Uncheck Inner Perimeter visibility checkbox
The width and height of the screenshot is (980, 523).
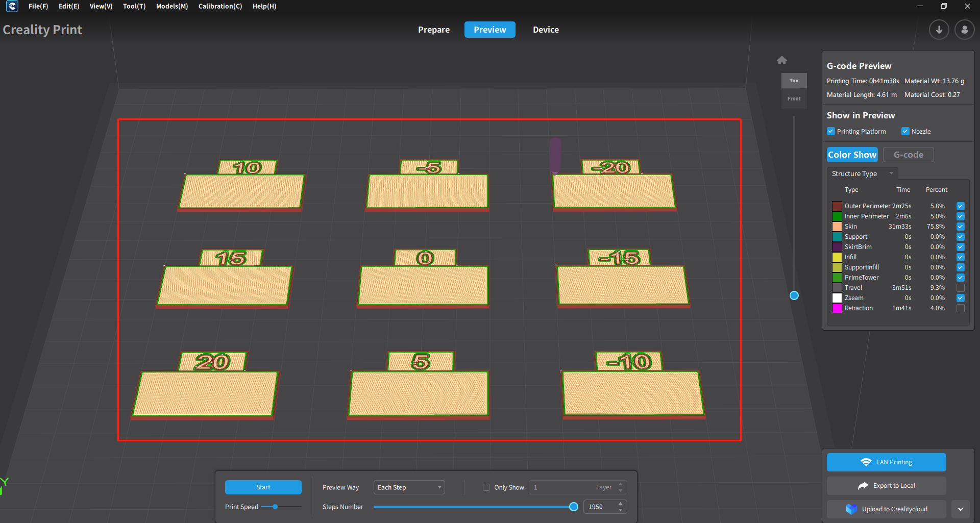pyautogui.click(x=961, y=216)
